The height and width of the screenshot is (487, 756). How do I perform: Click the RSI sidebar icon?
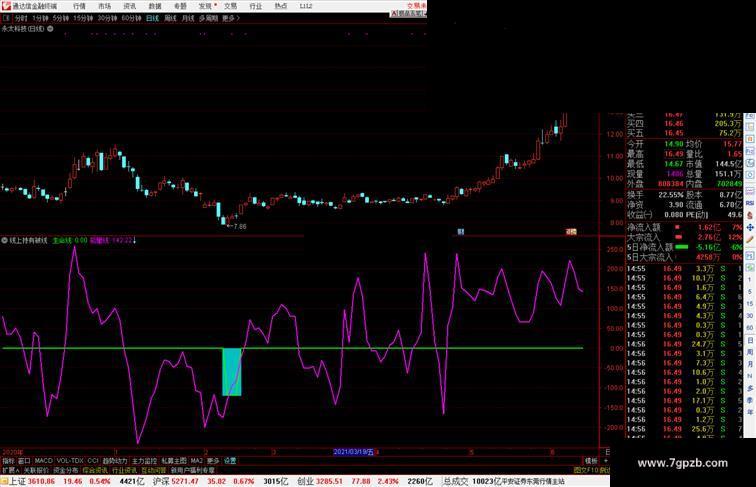point(750,204)
